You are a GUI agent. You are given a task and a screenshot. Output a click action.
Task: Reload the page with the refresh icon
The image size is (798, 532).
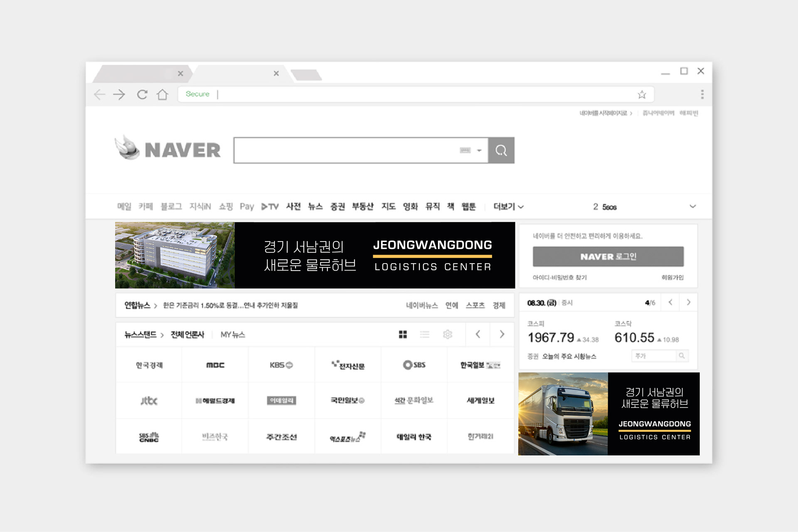[x=142, y=95]
